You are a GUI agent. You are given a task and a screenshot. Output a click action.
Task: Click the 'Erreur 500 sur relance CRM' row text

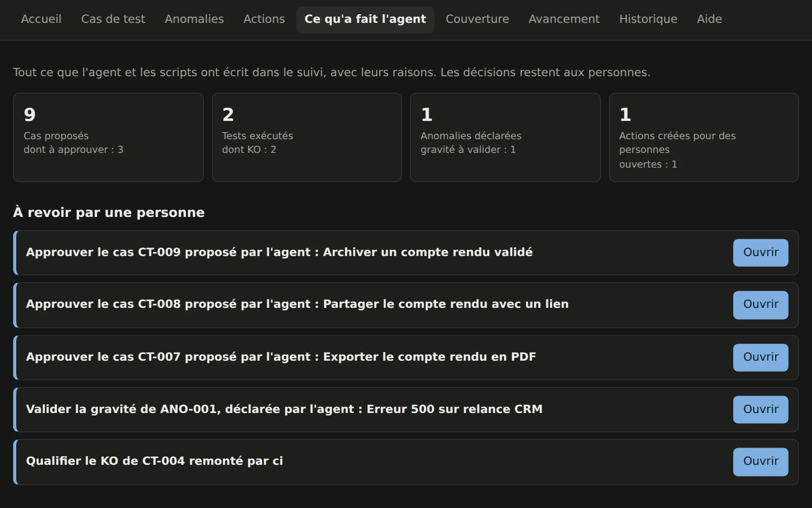(x=455, y=409)
